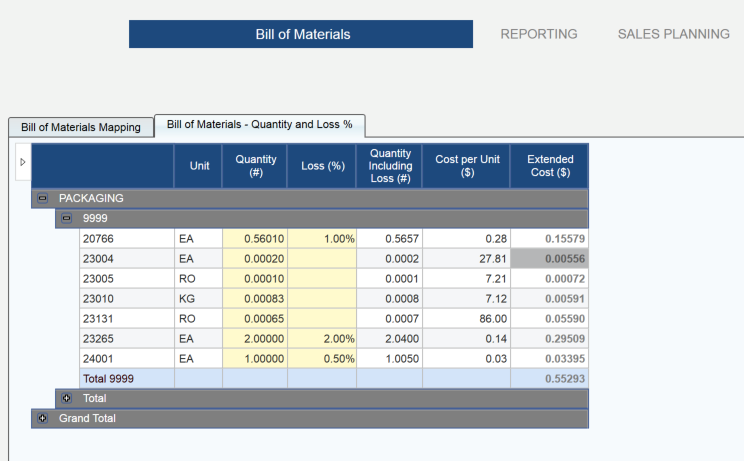Select the empty loss cell for item 23004
The image size is (744, 461).
click(321, 259)
